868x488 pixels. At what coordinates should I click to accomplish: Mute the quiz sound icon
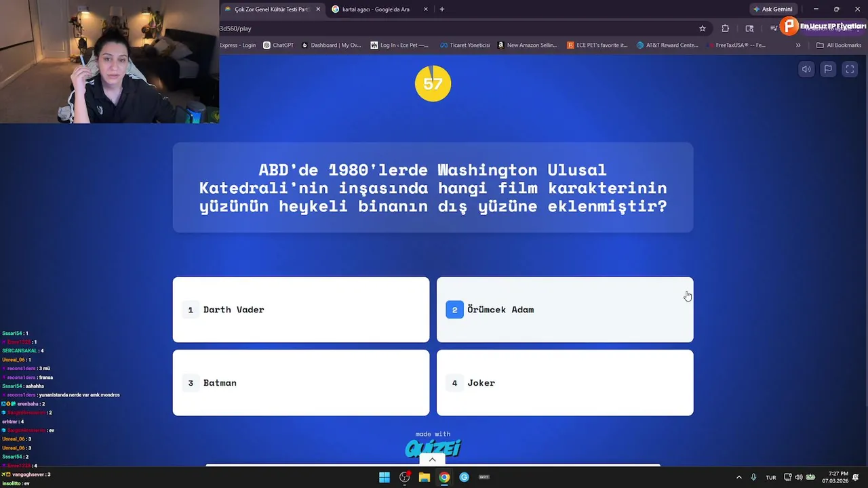pos(806,69)
